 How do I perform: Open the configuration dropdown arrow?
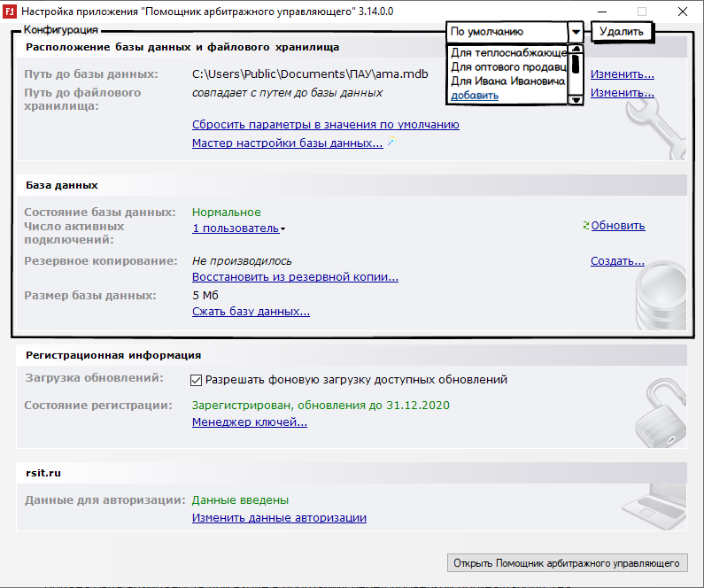tap(576, 32)
